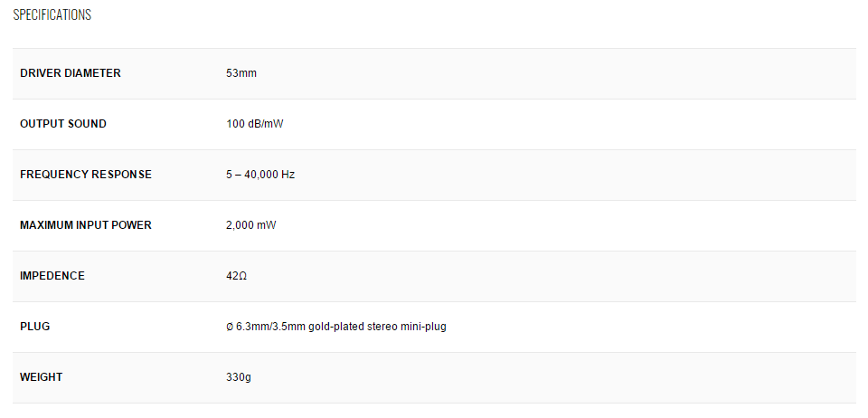Image resolution: width=868 pixels, height=418 pixels.
Task: Click the diameter symbol before 6.3mm
Action: click(230, 327)
